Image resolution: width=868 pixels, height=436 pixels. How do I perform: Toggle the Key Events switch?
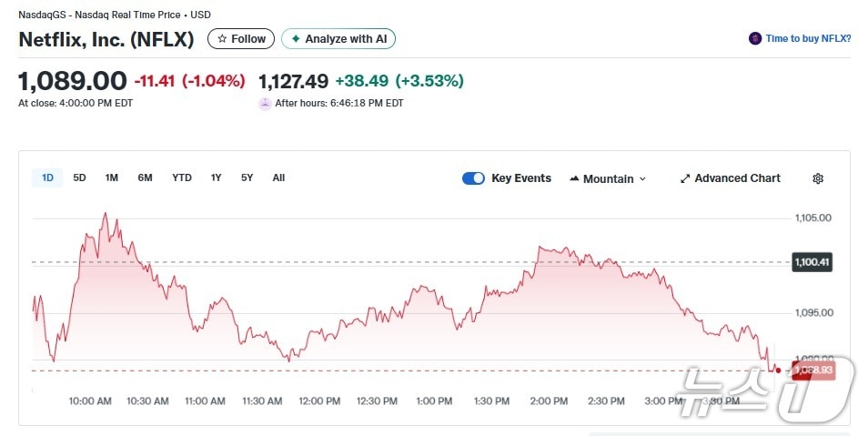point(473,178)
